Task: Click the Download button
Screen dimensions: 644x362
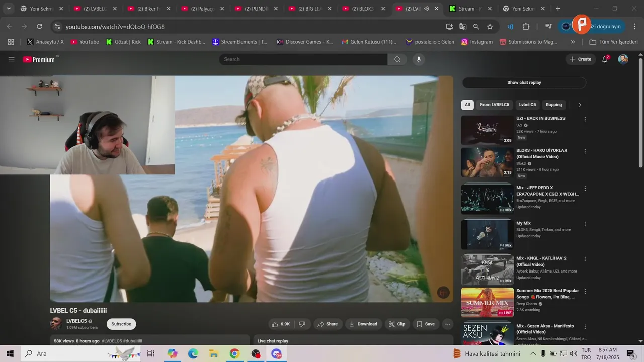Action: click(x=363, y=324)
